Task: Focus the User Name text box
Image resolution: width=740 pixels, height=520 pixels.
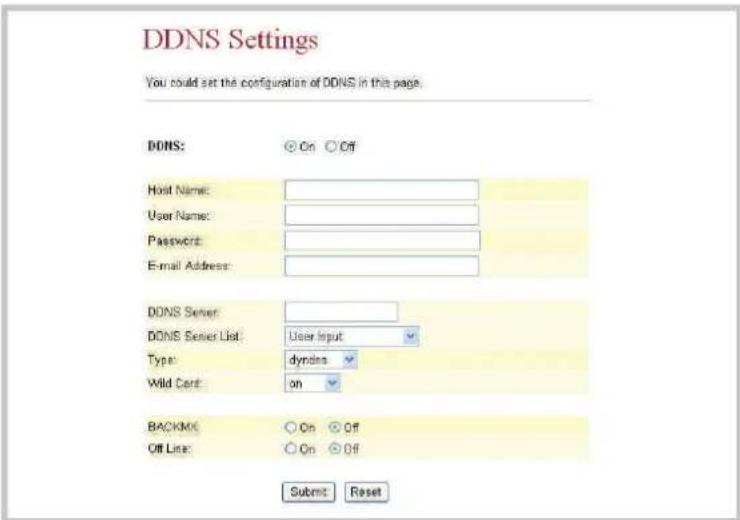Action: click(381, 215)
